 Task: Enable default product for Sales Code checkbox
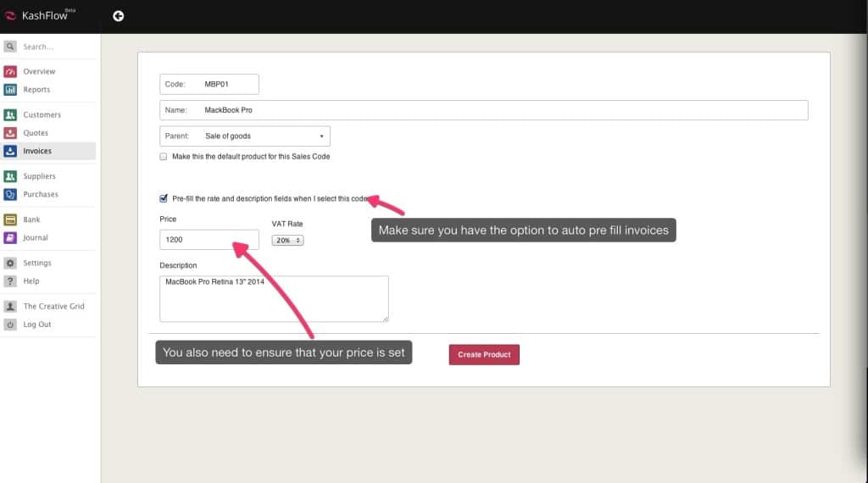[164, 157]
